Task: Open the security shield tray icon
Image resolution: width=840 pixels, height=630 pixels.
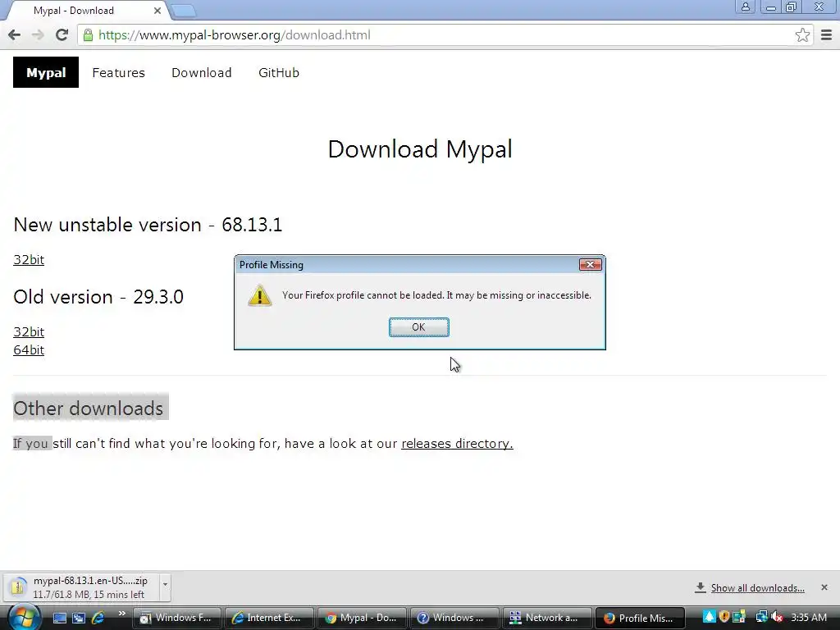Action: [724, 617]
